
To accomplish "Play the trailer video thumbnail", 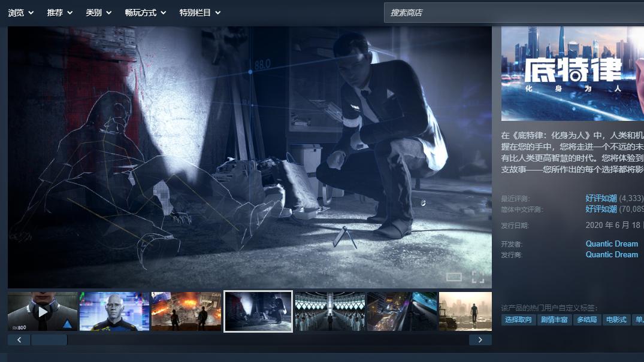I will tap(43, 312).
